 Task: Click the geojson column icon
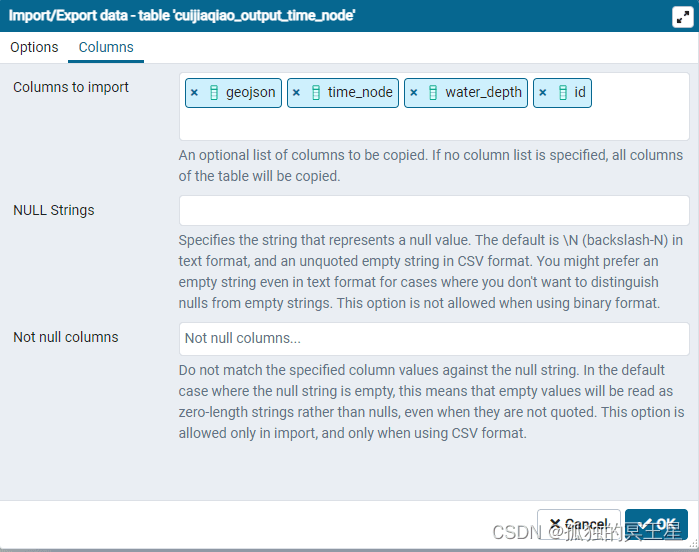coord(213,92)
